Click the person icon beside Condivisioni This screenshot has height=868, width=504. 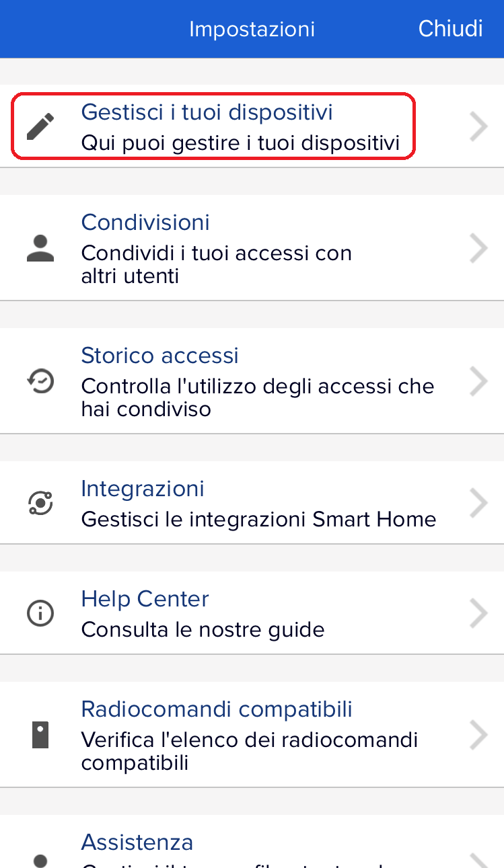40,248
